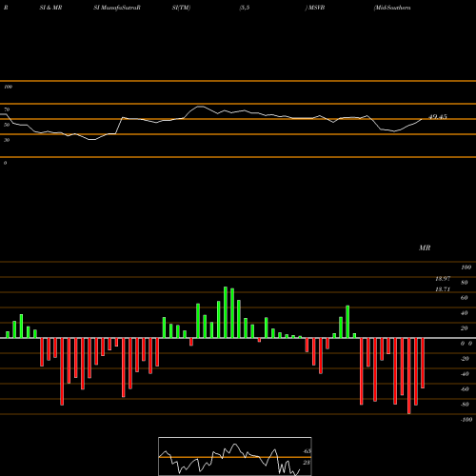This screenshot has width=476, height=476.
Task: Click the 'SI MunafaSutraR' header text
Action: coord(117,8)
